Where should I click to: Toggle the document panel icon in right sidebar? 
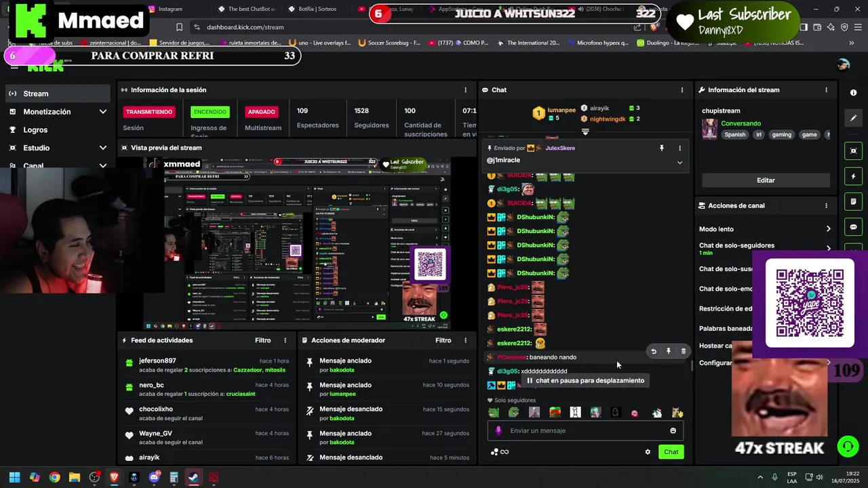pyautogui.click(x=853, y=202)
